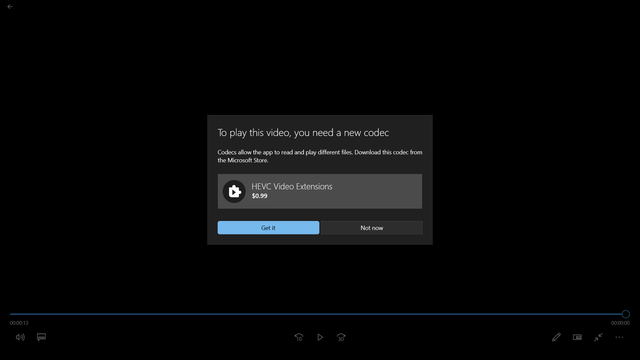The image size is (640, 360).
Task: Click the $0.99 price text
Action: coord(260,196)
